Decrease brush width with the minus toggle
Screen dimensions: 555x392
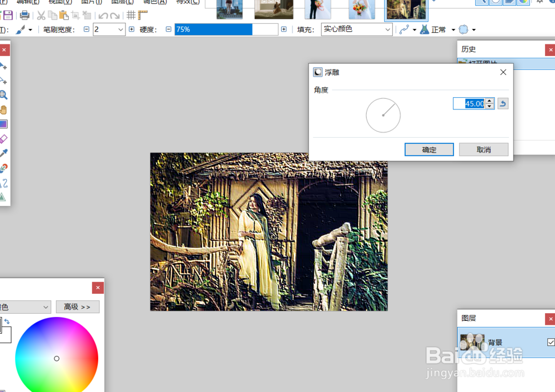tap(86, 29)
